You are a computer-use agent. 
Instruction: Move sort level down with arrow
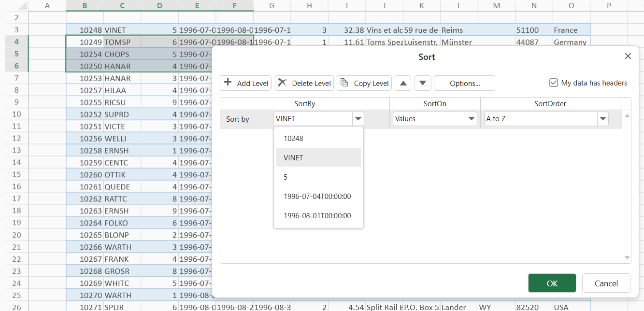[423, 83]
